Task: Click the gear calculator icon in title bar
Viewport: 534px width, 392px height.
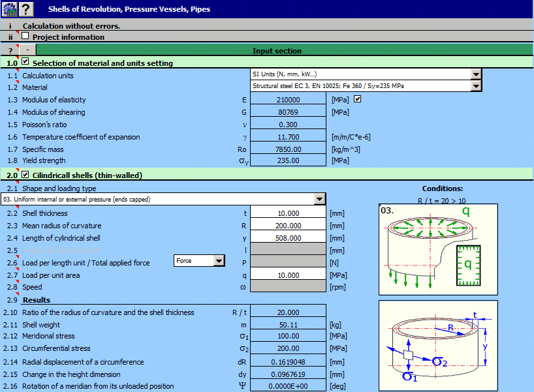Action: 9,9
